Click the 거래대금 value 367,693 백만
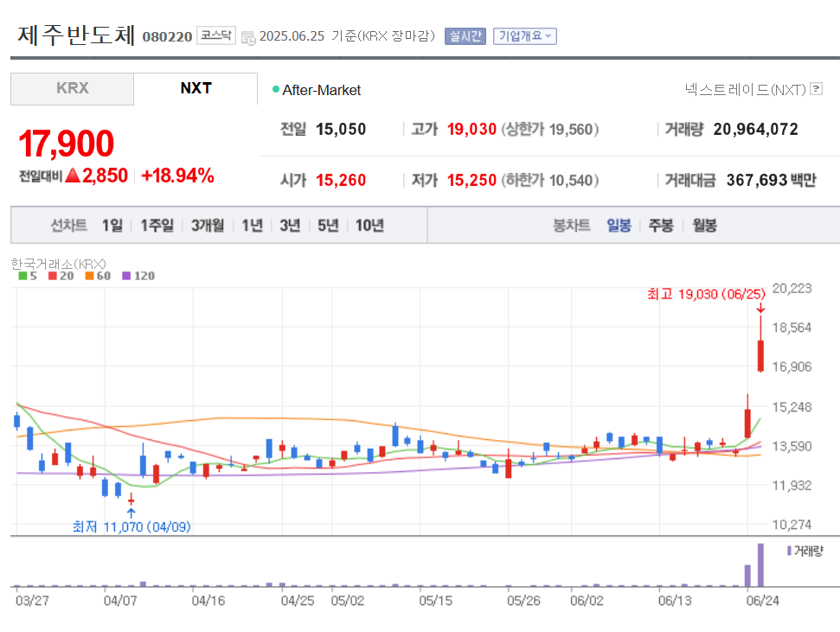This screenshot has width=840, height=632. point(771,180)
